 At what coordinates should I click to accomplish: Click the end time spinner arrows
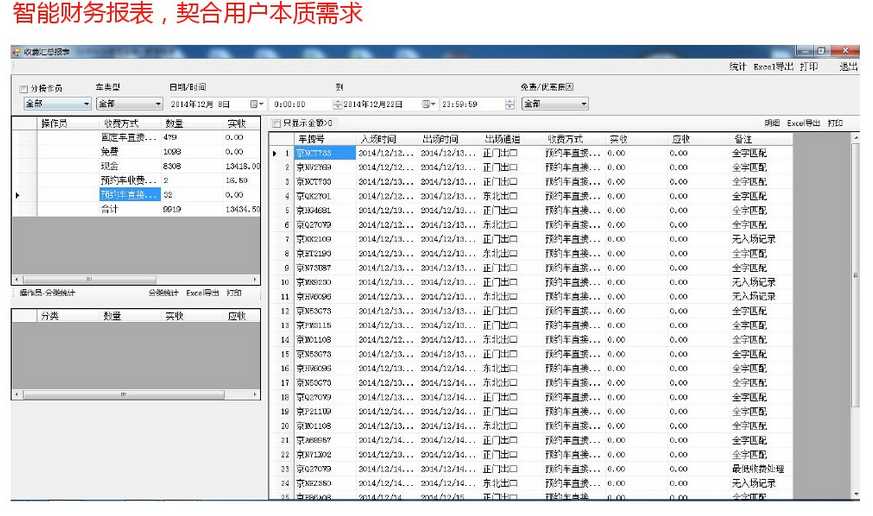pos(510,104)
